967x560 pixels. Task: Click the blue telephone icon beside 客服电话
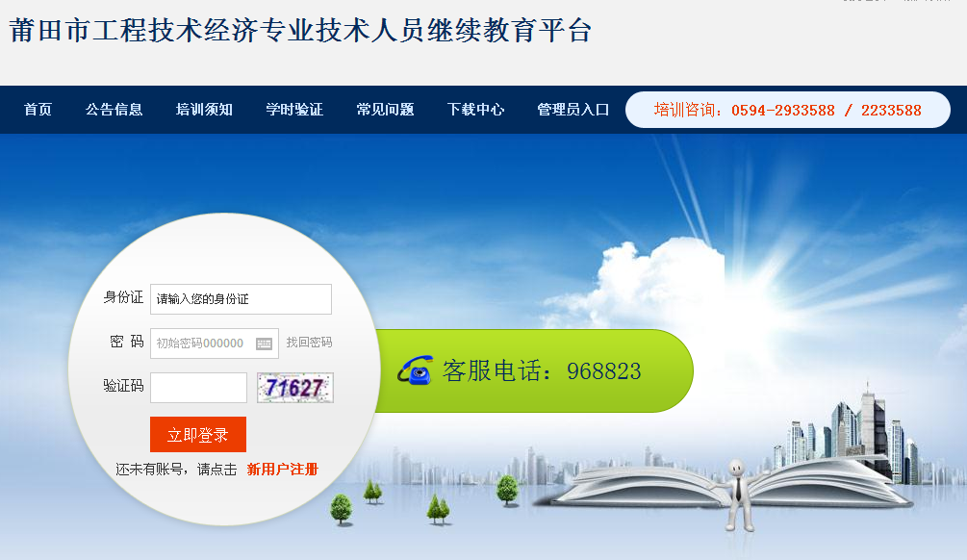tap(415, 370)
